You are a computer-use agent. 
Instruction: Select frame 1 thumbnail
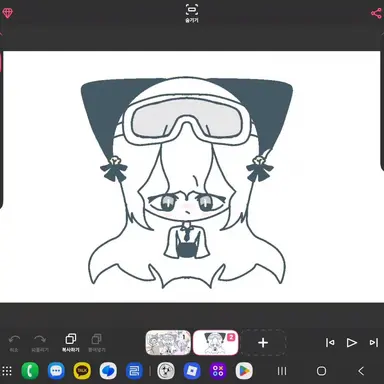(x=168, y=343)
